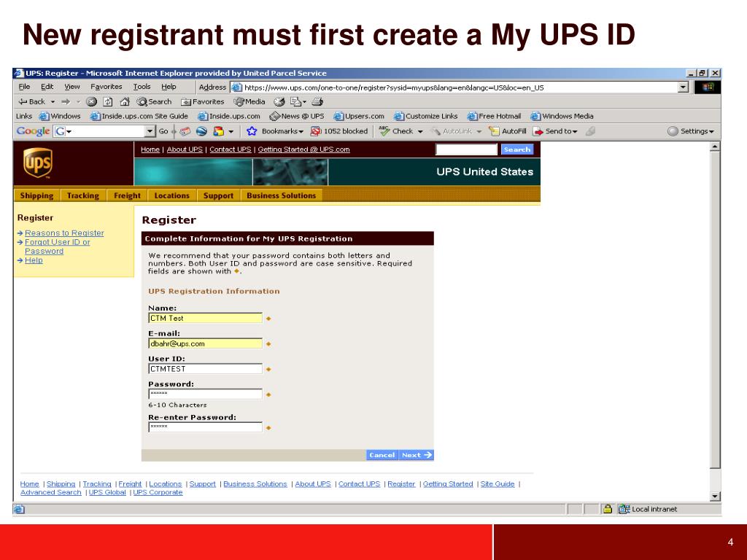Click the highlighter pen icon on Google toolbar
Viewport: 747px width, 560px height.
591,131
